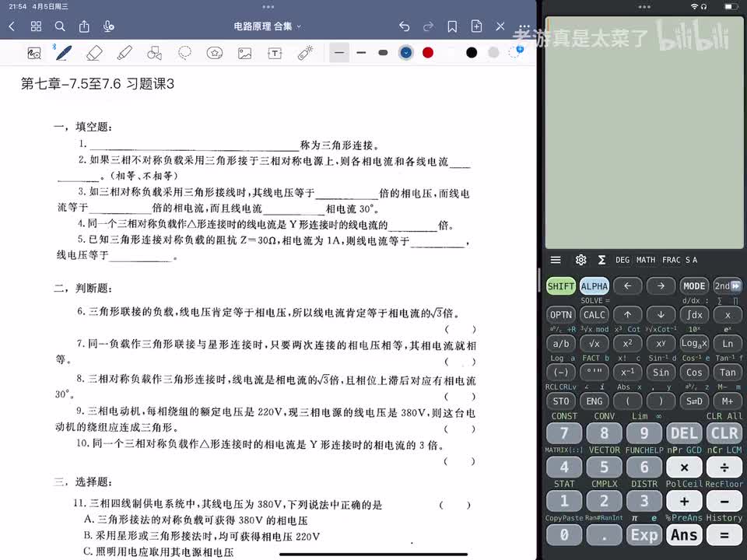Open the calculator MODE menu

tap(694, 285)
